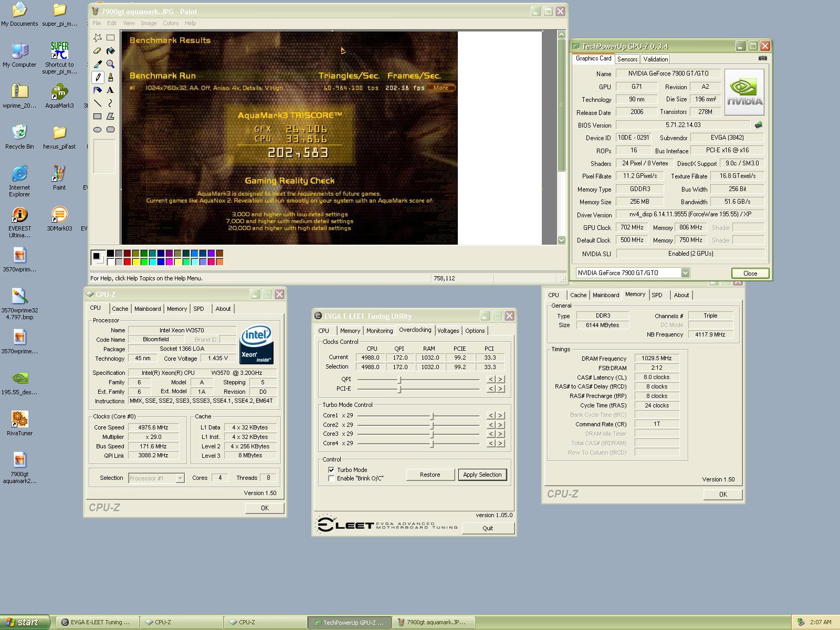Switch to TechPowerUp GPU-Z taskbar item
The width and height of the screenshot is (840, 630).
[350, 622]
